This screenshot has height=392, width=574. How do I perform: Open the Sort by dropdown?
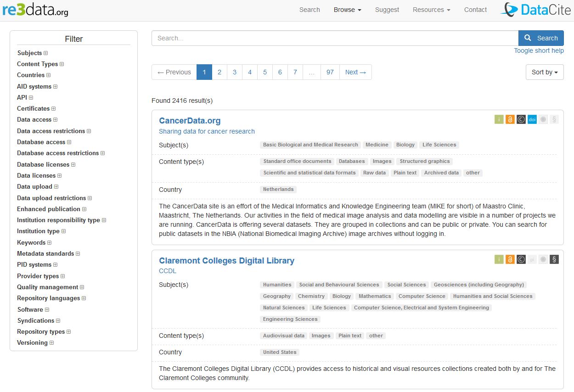[x=544, y=72]
